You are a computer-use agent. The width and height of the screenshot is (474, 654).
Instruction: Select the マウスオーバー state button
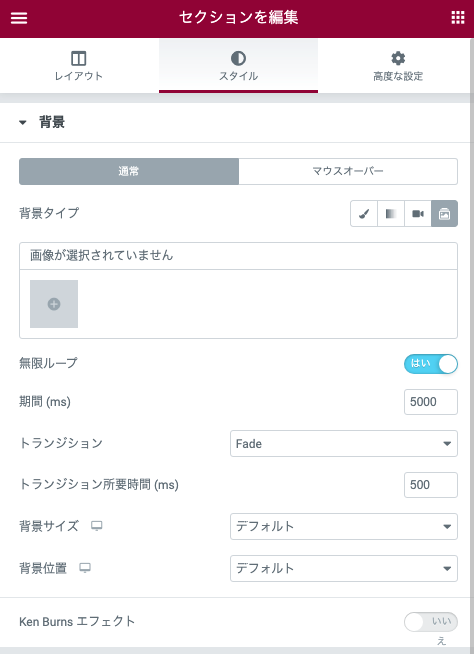pos(348,171)
